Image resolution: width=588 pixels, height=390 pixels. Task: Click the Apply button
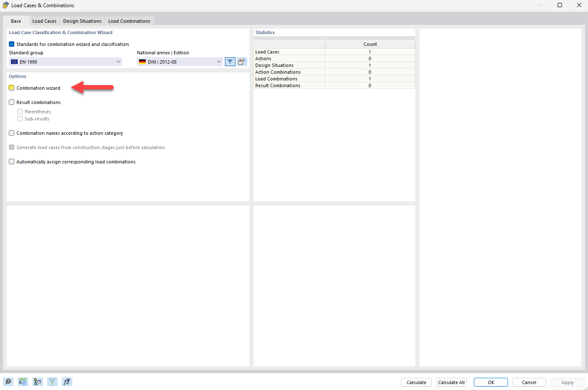tap(567, 382)
